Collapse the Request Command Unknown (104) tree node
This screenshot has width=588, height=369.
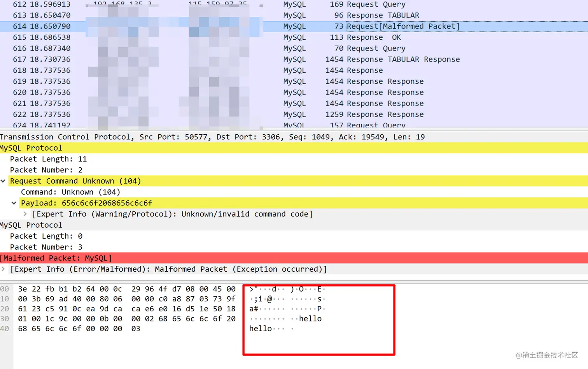point(3,181)
